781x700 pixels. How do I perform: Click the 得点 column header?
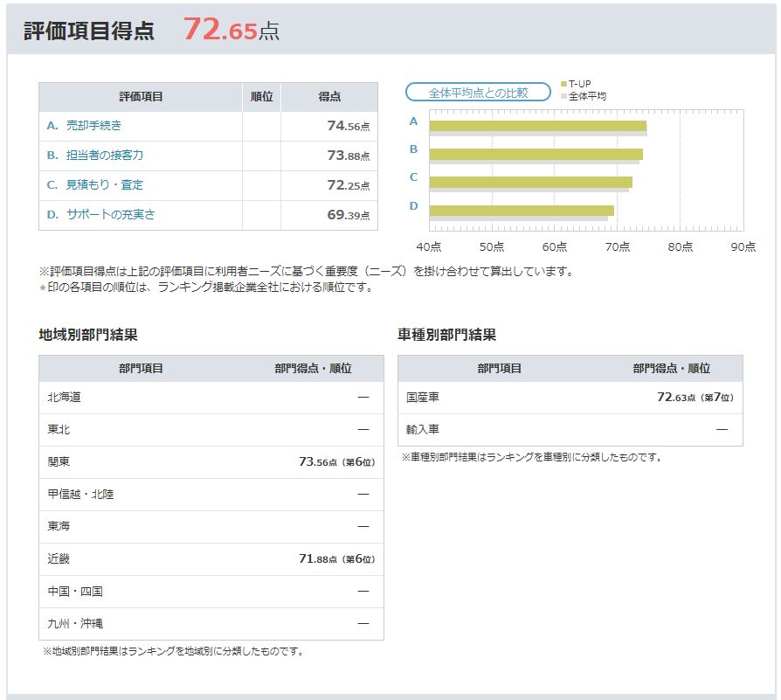(x=329, y=97)
